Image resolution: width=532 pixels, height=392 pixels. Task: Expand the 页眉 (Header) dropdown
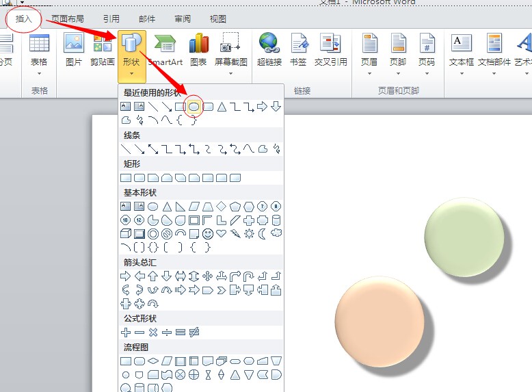(x=369, y=50)
